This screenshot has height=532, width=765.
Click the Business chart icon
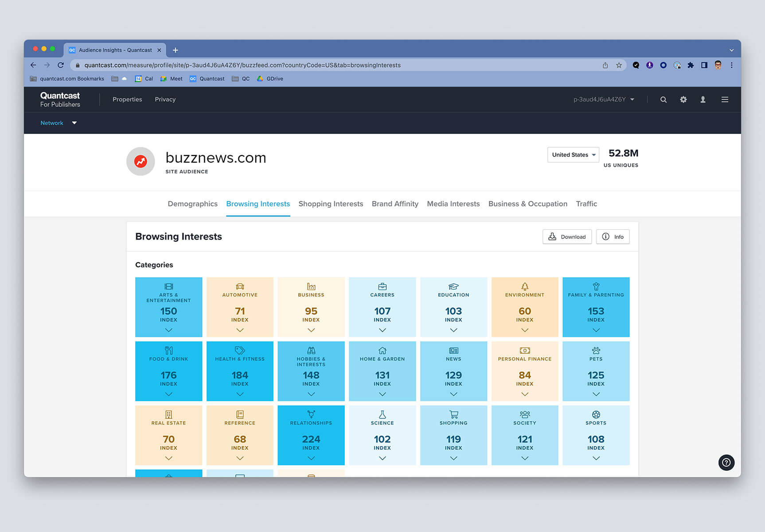click(311, 286)
